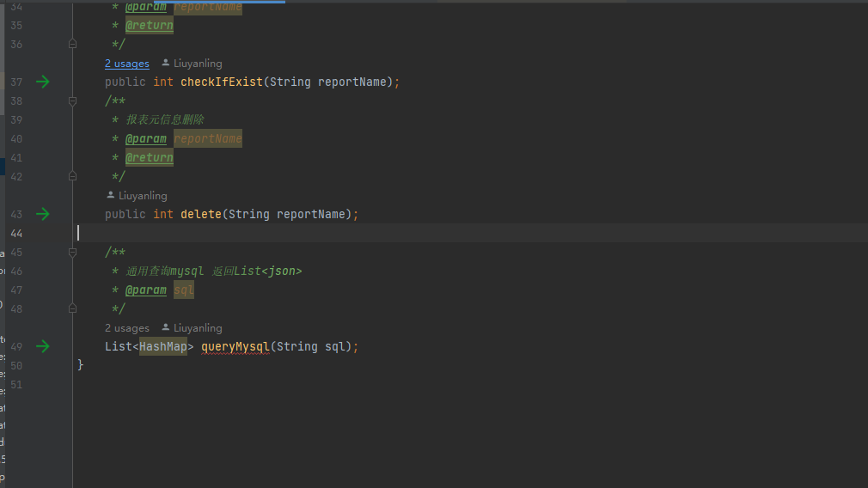Open the blue '2 usages' link above checkIfExist

pyautogui.click(x=127, y=64)
